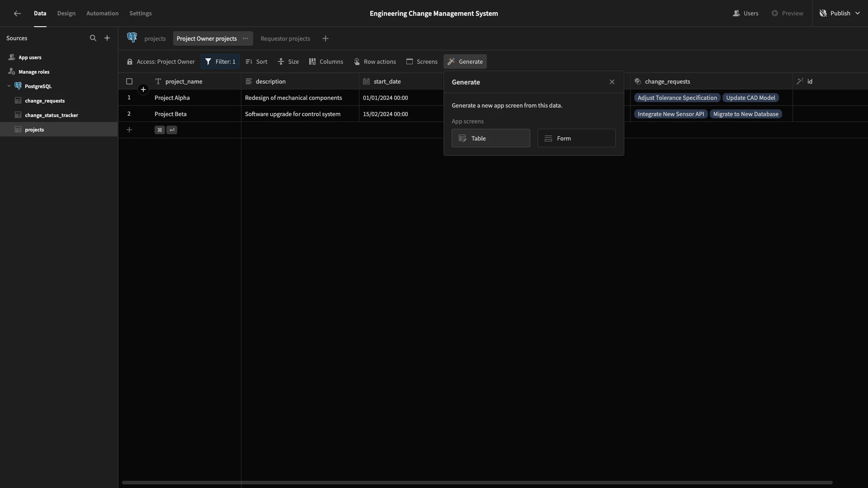Open Row actions menu

[375, 62]
